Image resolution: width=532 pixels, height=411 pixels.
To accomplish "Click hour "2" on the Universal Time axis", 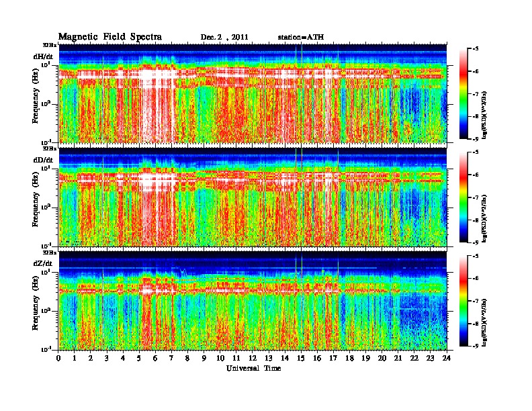I will click(91, 358).
